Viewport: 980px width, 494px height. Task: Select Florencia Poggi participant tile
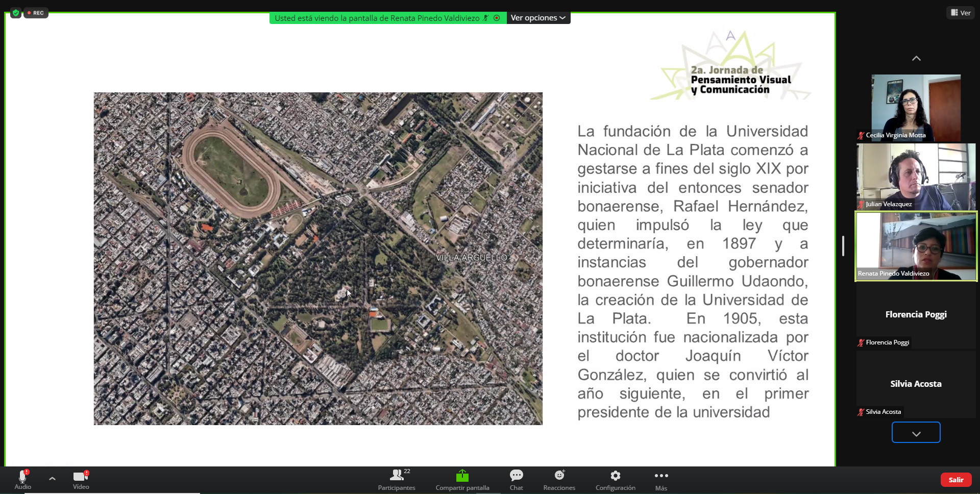[916, 315]
